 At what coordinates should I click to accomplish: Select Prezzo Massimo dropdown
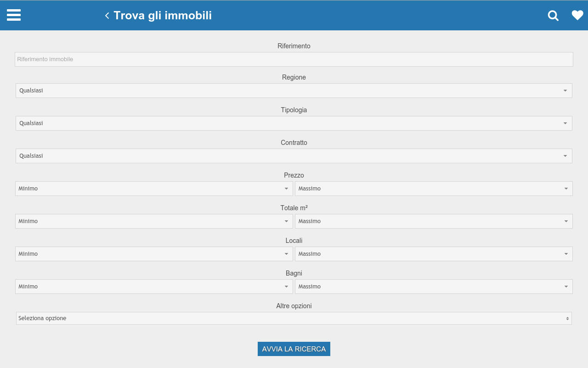434,189
